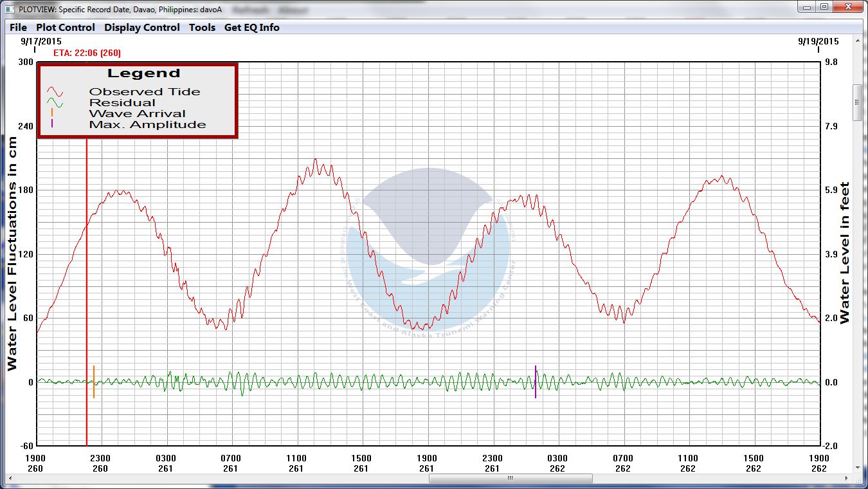Click the 120 value on left axis
The height and width of the screenshot is (489, 868).
[x=26, y=254]
